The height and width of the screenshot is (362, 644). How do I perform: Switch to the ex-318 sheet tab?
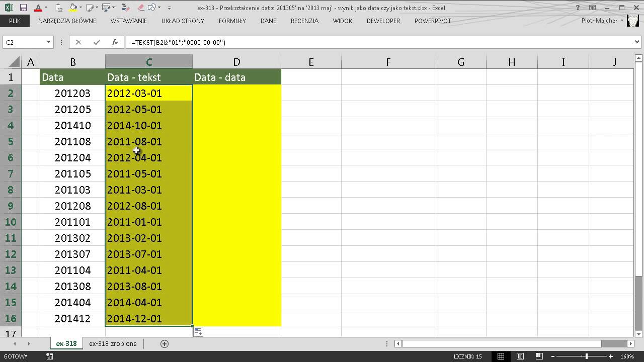coord(66,343)
